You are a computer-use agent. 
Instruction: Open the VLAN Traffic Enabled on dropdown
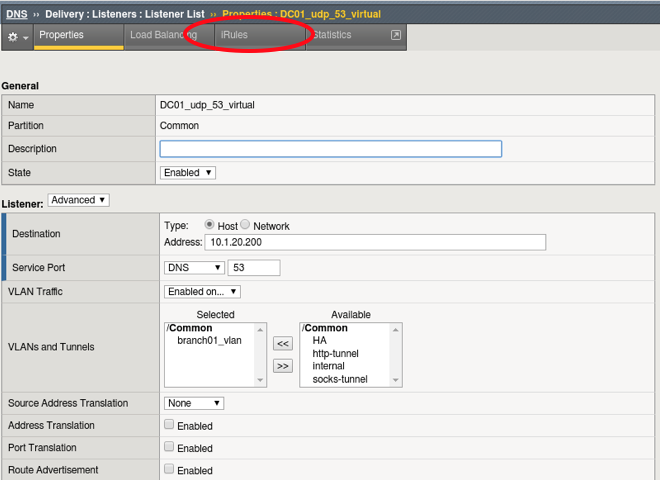pyautogui.click(x=202, y=292)
